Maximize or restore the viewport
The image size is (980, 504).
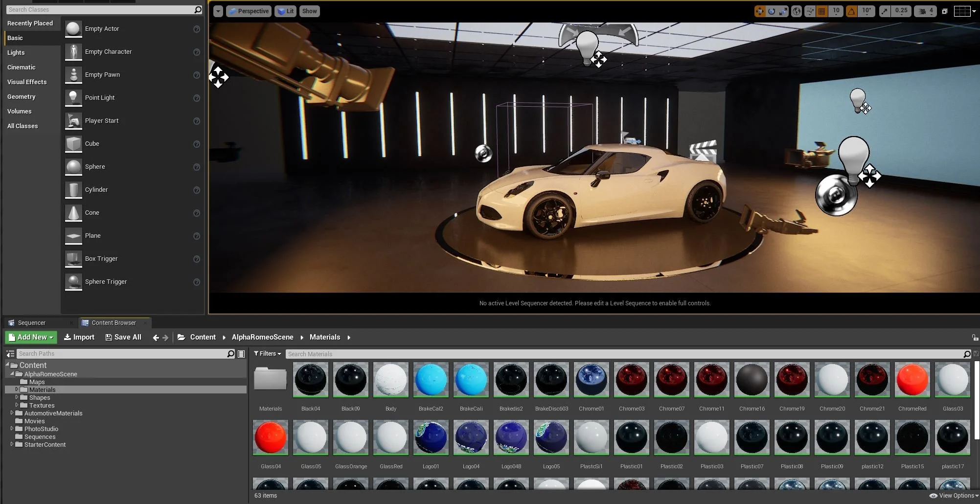tap(945, 11)
